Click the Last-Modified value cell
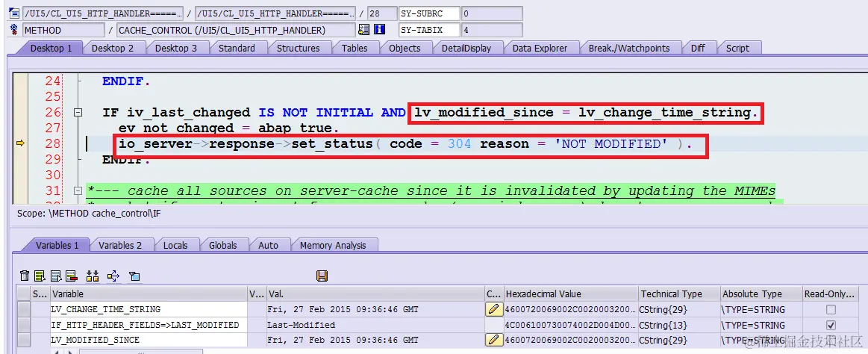868x354 pixels. pos(375,325)
